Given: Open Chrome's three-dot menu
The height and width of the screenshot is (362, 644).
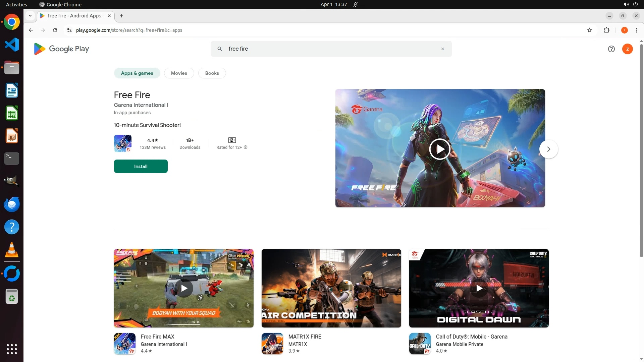Looking at the screenshot, I should coord(636,30).
